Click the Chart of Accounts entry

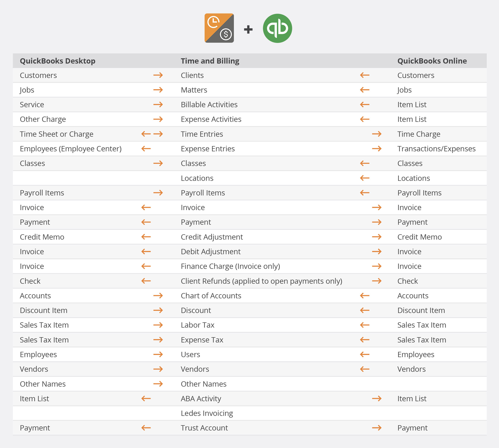[x=211, y=296]
